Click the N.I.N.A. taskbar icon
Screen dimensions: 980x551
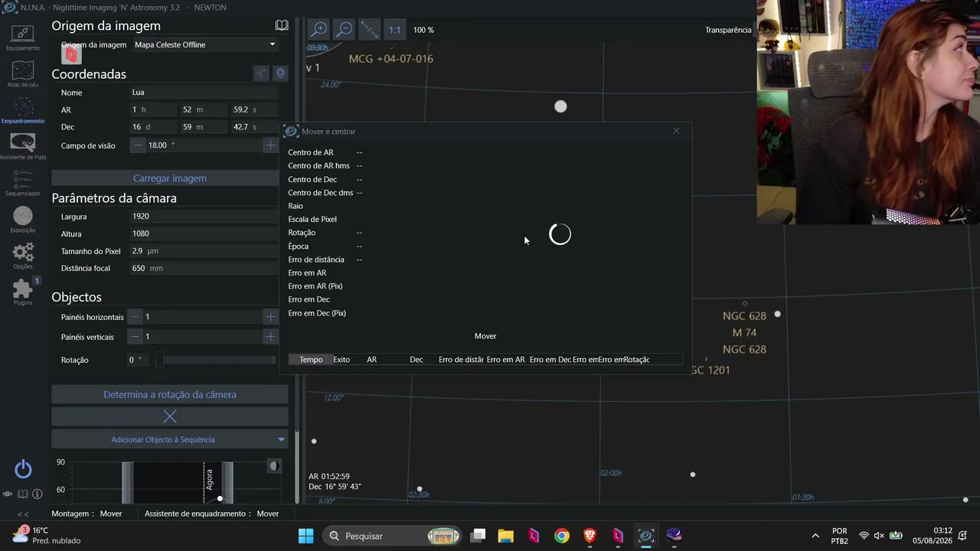(x=645, y=536)
